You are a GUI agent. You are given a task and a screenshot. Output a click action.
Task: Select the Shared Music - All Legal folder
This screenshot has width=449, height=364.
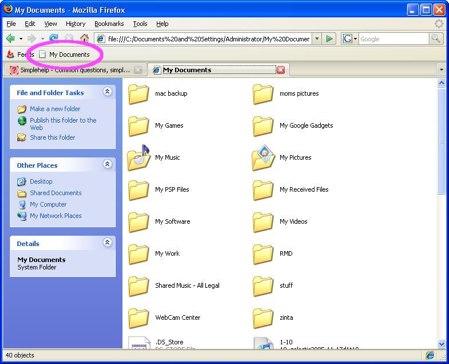(138, 286)
